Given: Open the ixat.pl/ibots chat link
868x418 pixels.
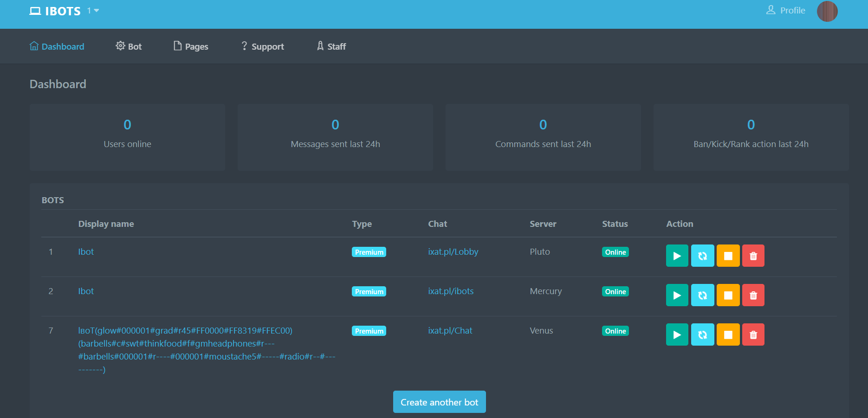Looking at the screenshot, I should 451,291.
